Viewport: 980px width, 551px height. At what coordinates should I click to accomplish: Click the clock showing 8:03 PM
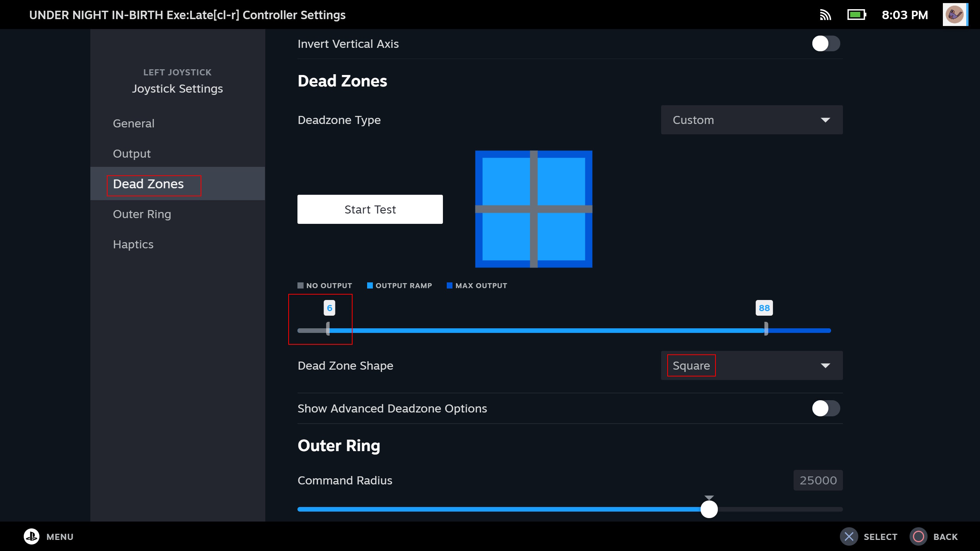[x=905, y=15]
